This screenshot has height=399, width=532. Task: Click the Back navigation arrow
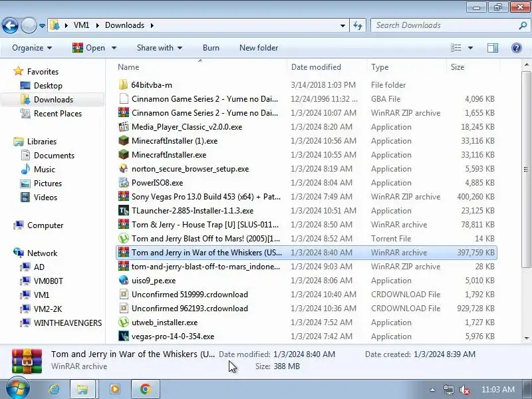[10, 25]
